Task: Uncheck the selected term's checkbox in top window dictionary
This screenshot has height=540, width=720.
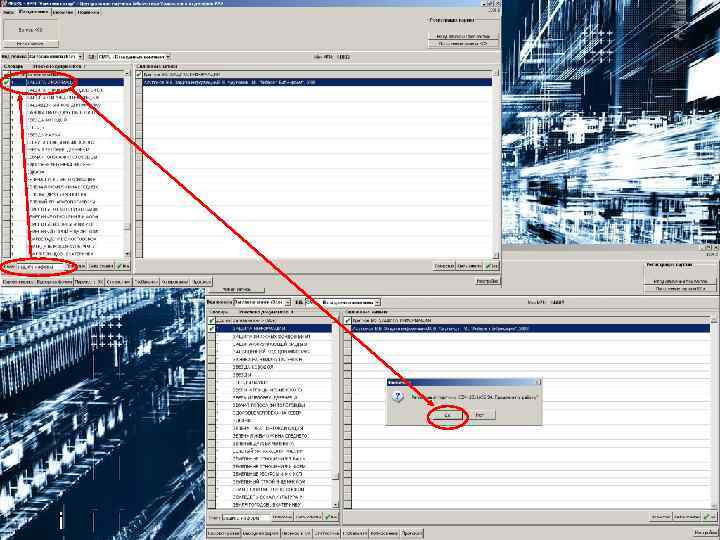Action: (6, 82)
